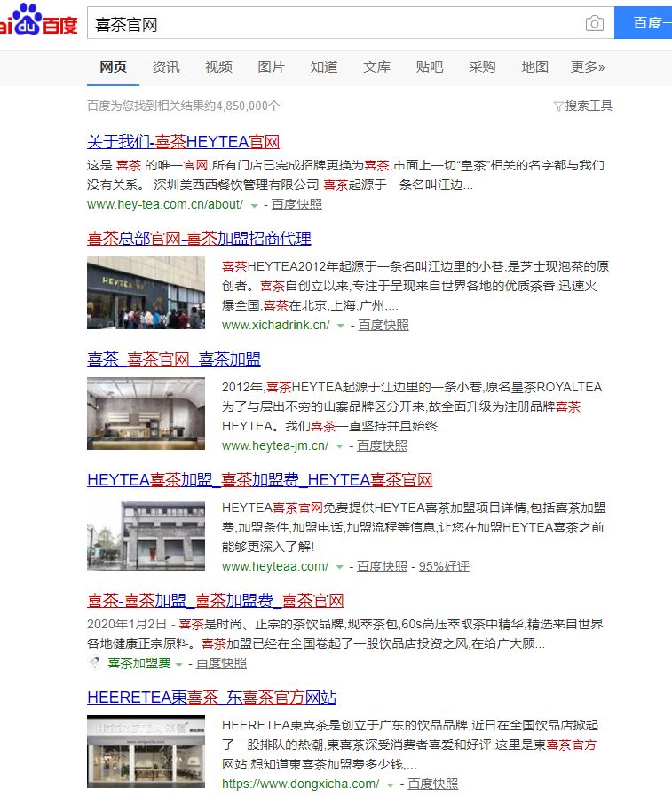The width and height of the screenshot is (672, 804).
Task: Switch to the 视频 tab
Action: 218,67
